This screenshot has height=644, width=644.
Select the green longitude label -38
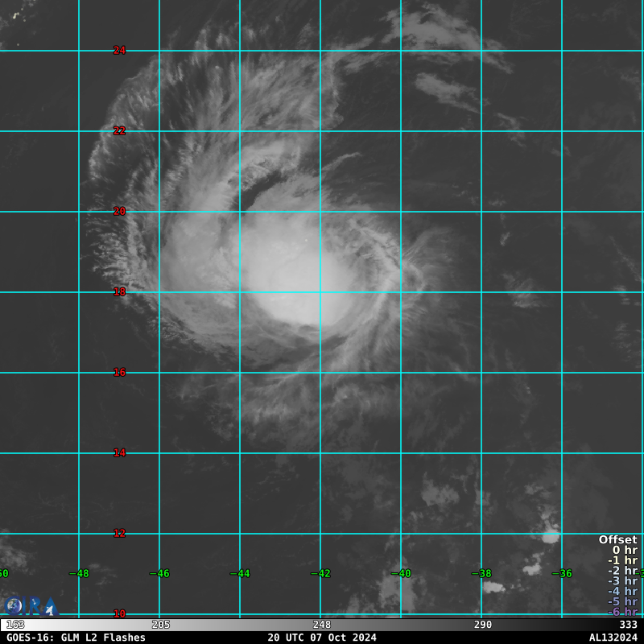pos(481,574)
